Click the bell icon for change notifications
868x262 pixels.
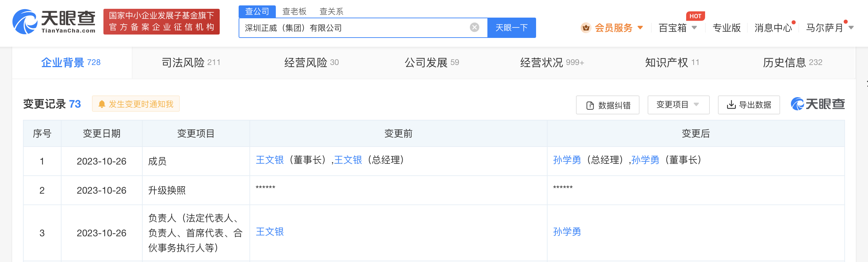[101, 104]
